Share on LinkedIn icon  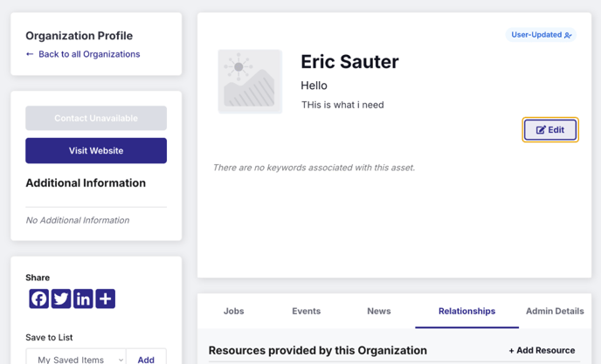click(83, 299)
